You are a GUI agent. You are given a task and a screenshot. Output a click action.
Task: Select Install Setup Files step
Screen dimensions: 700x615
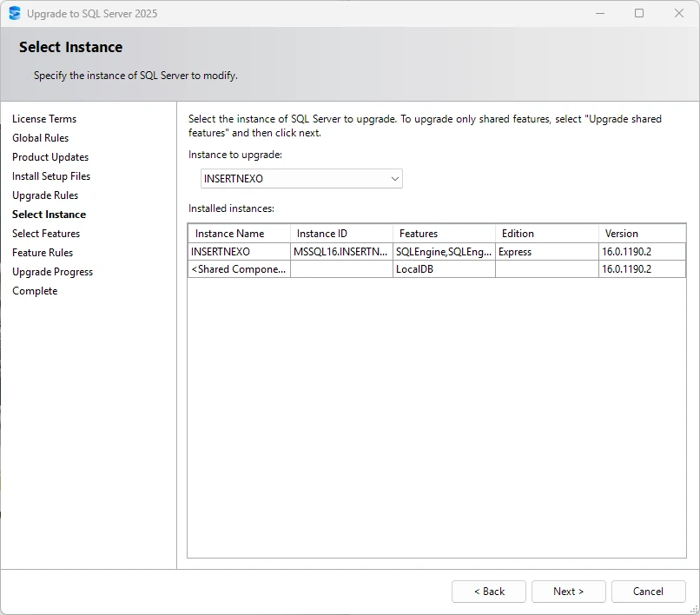click(x=51, y=176)
